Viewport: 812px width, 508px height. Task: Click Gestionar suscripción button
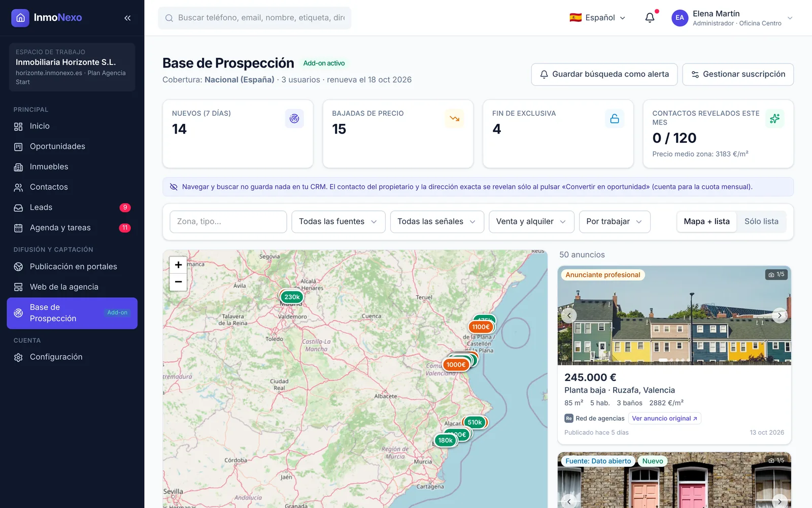(738, 74)
